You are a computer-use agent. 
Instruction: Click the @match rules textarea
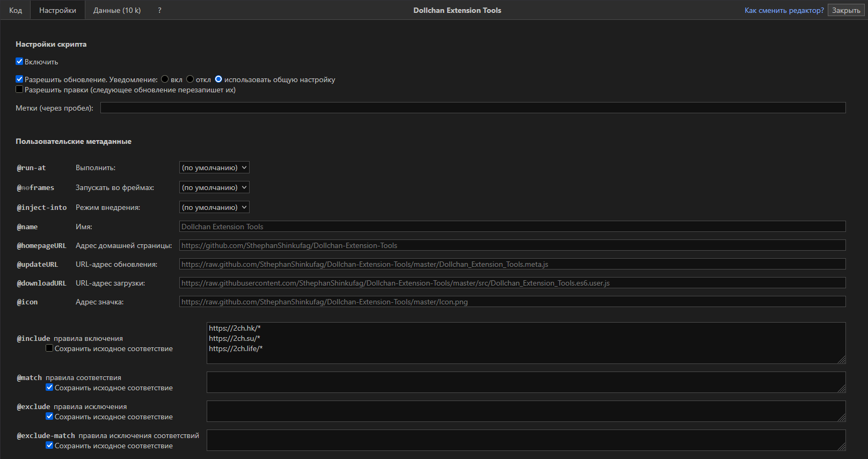click(526, 382)
